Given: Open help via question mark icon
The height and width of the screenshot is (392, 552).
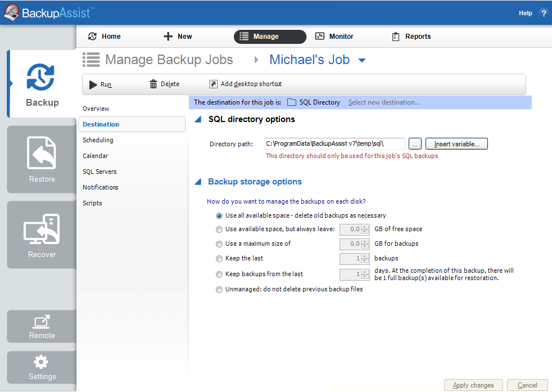Looking at the screenshot, I should (544, 13).
